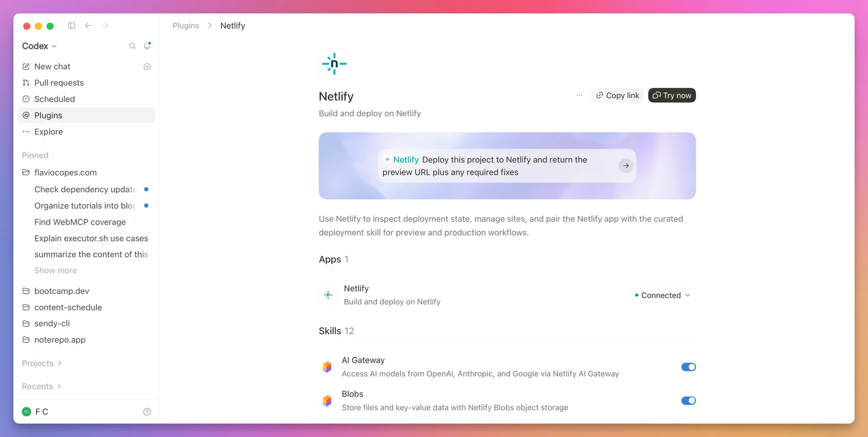The height and width of the screenshot is (437, 868).
Task: Click the Netlify app icon under Apps
Action: click(328, 295)
